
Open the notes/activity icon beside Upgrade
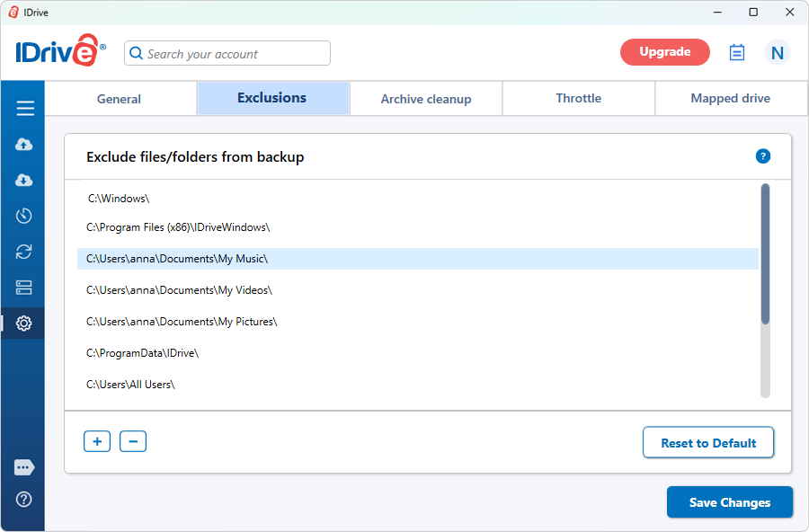coord(737,52)
